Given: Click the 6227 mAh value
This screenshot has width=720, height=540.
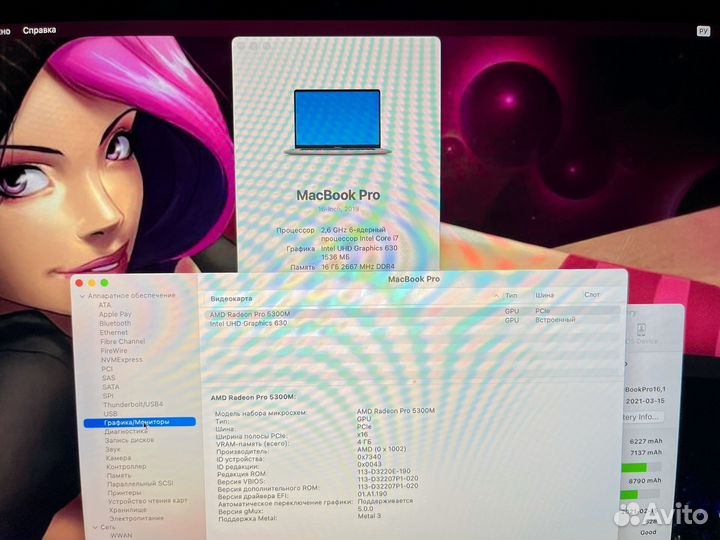Looking at the screenshot, I should click(646, 441).
